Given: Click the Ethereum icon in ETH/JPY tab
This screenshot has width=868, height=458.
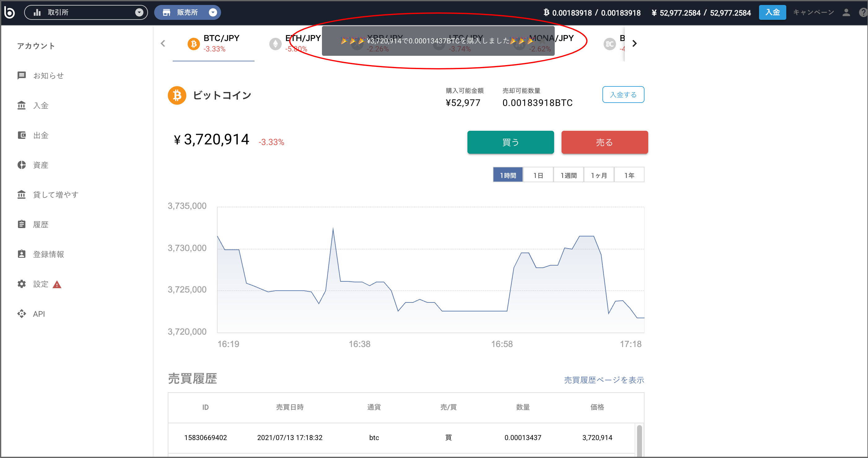Looking at the screenshot, I should (275, 44).
